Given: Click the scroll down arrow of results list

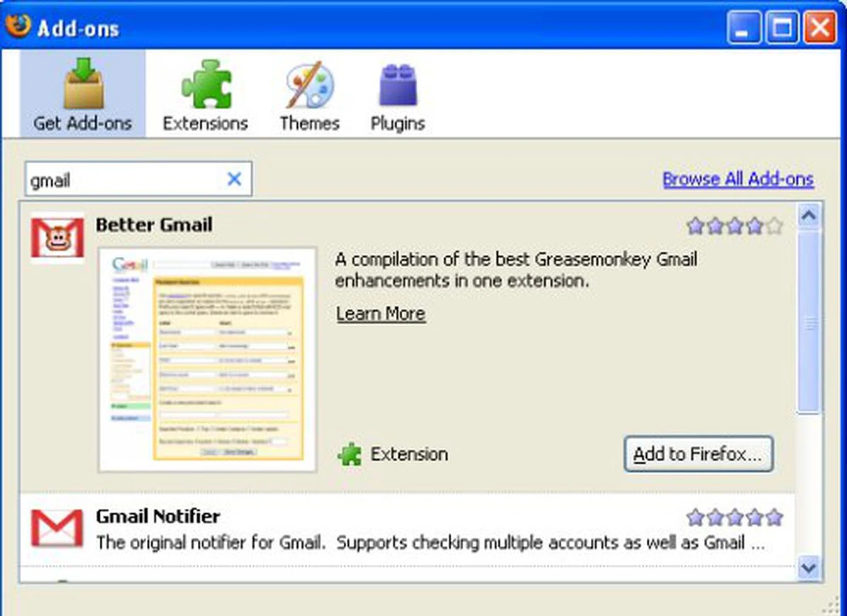Looking at the screenshot, I should pos(809,567).
